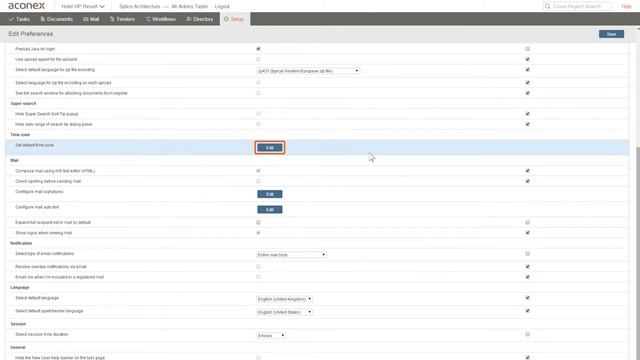Image resolution: width=640 pixels, height=360 pixels.
Task: Toggle far-right checkbox in Select default language row
Action: (x=527, y=298)
